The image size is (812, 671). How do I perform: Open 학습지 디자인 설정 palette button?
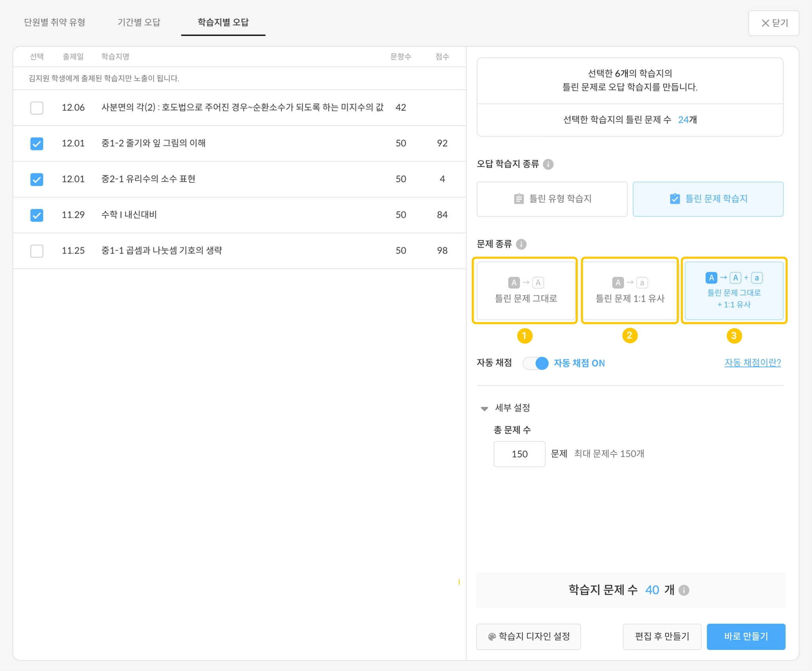click(x=528, y=636)
